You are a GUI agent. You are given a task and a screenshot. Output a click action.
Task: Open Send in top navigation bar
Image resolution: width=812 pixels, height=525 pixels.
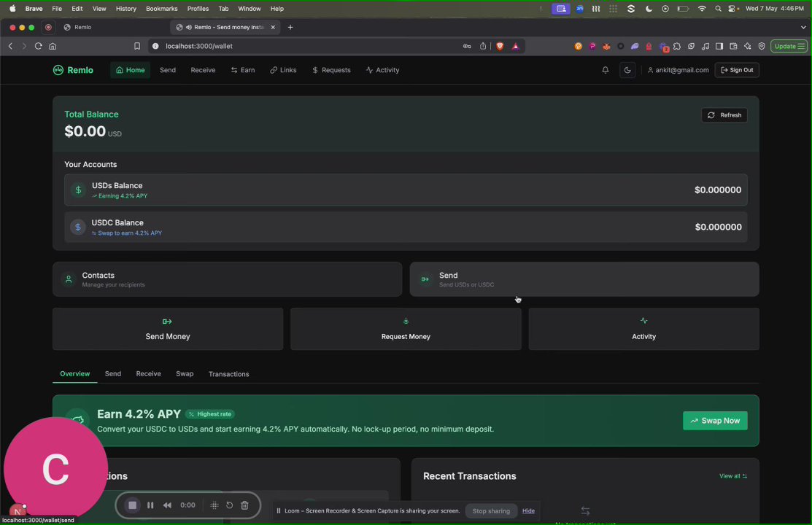[168, 70]
